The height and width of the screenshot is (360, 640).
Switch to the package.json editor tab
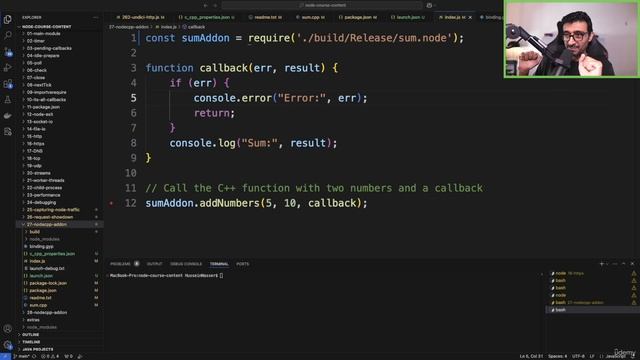[x=358, y=17]
